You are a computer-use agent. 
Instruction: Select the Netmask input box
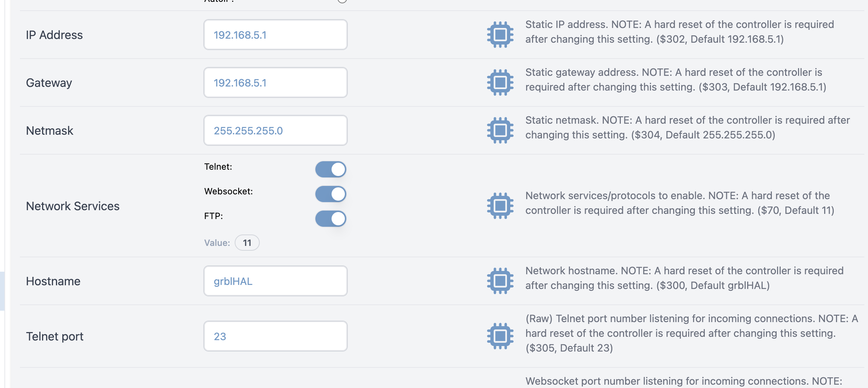click(275, 131)
